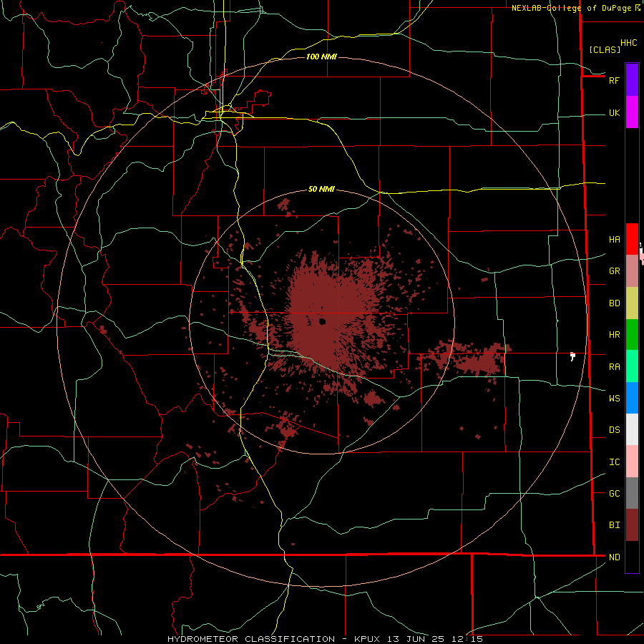Click the NEXLAB-College of DuPage text
The image size is (644, 644).
click(x=572, y=8)
